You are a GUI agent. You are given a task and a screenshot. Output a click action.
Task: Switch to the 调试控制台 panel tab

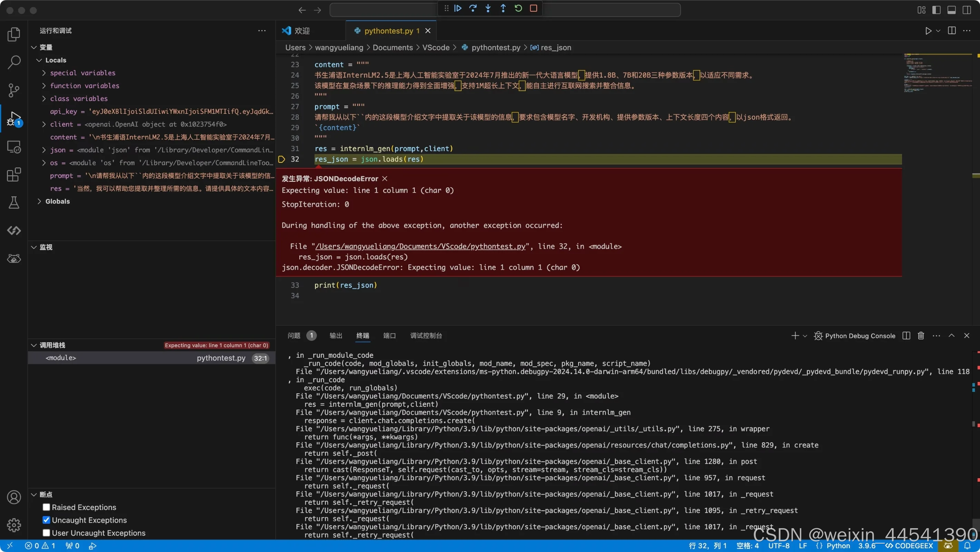point(426,336)
